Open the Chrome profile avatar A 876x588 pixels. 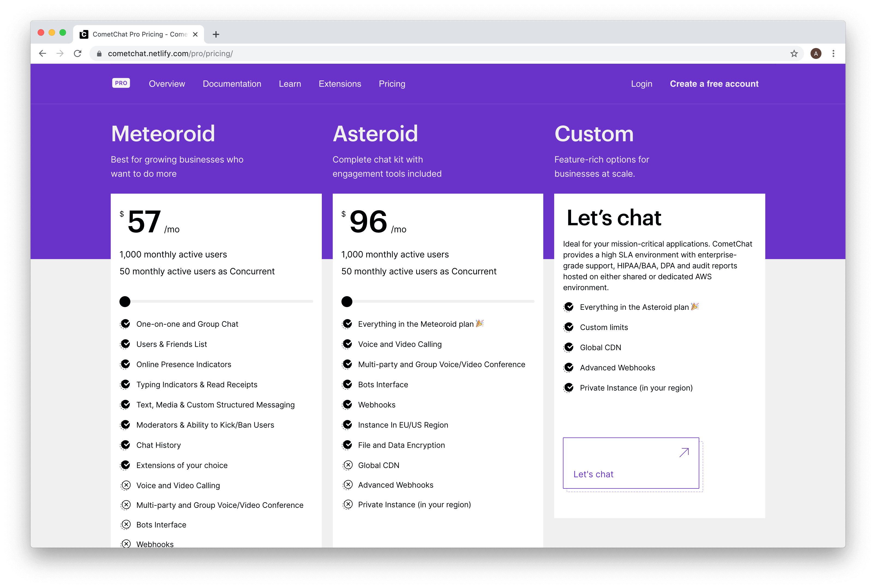click(x=816, y=54)
